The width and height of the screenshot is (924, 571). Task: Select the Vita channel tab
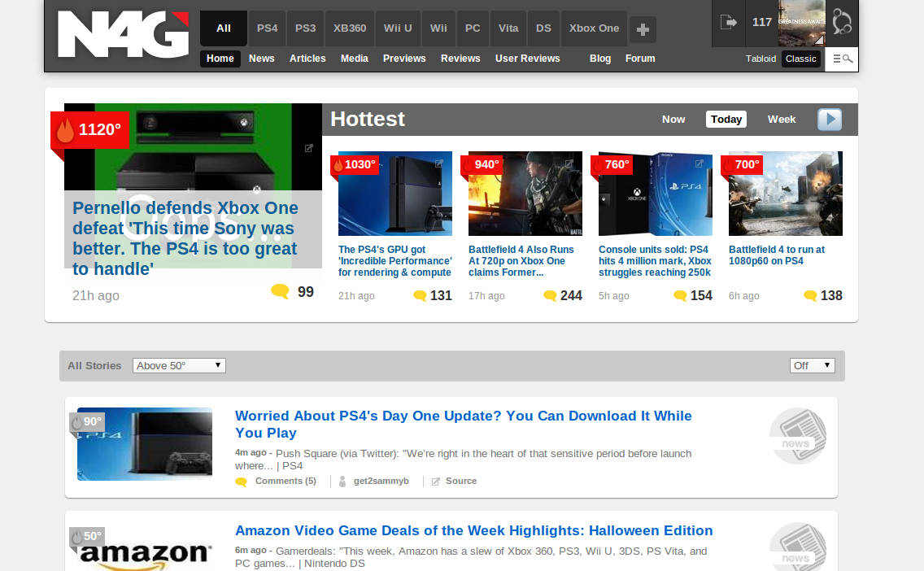point(508,28)
